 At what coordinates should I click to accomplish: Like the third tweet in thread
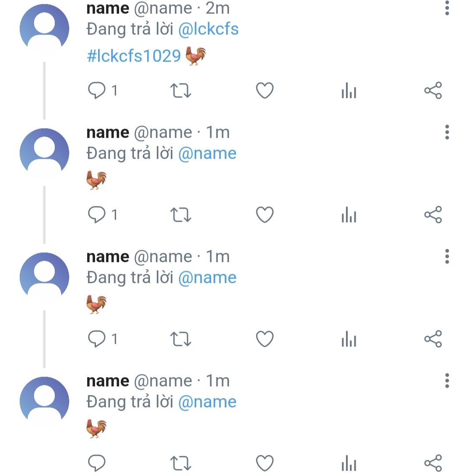pos(265,339)
